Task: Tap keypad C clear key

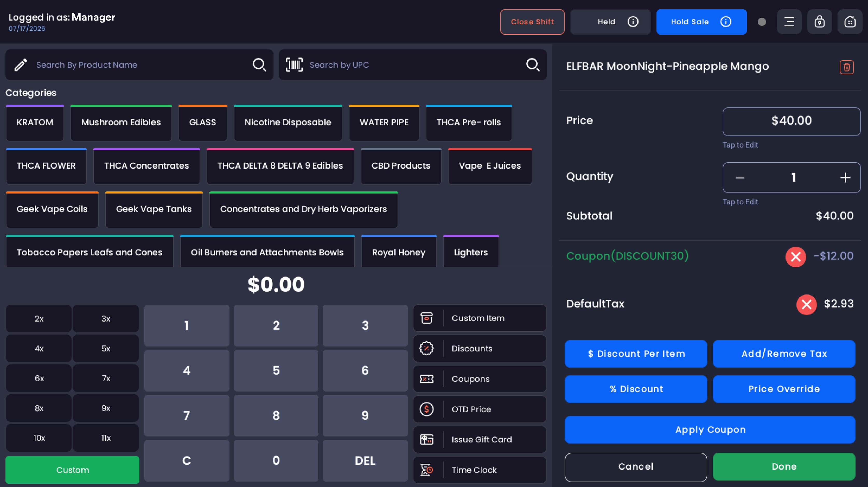Action: tap(187, 460)
